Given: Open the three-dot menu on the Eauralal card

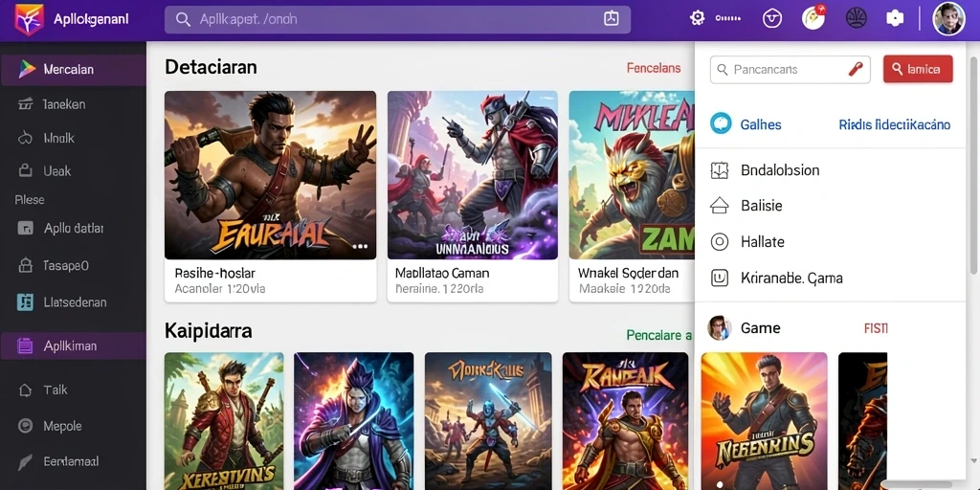Looking at the screenshot, I should point(360,246).
